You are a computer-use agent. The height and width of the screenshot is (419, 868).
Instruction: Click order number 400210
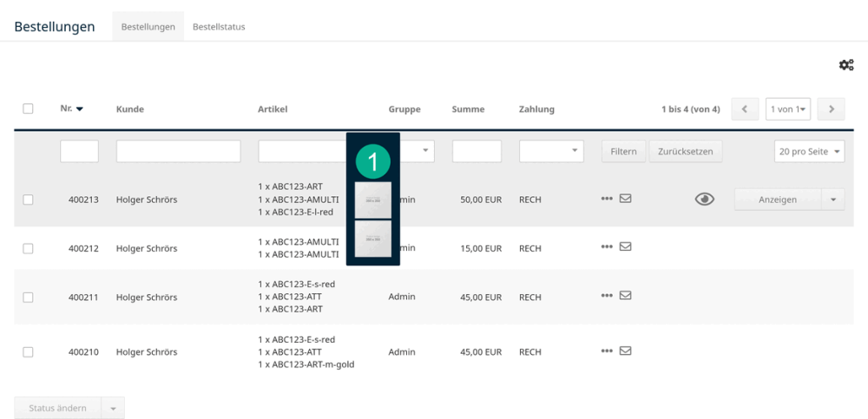[x=83, y=352]
